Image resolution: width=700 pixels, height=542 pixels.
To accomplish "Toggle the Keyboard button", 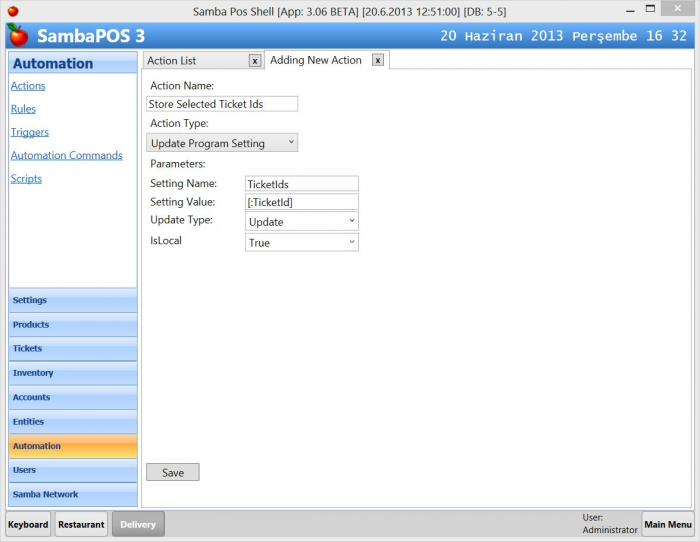I will click(x=28, y=524).
